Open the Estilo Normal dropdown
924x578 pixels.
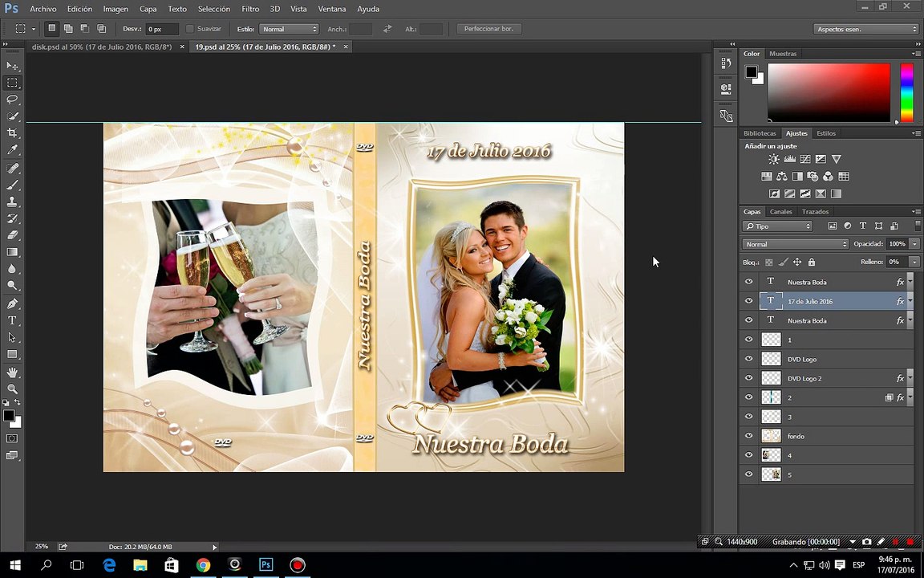pos(289,29)
